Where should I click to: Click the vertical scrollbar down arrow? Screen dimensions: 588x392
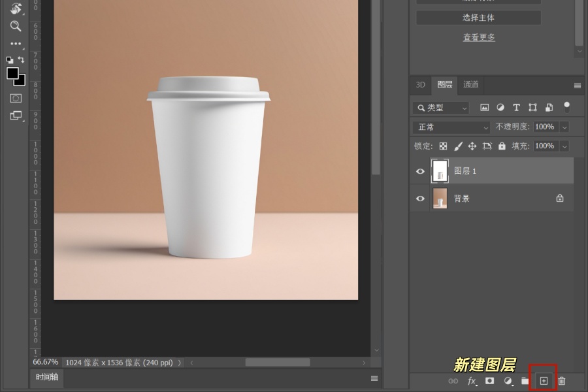click(x=376, y=350)
